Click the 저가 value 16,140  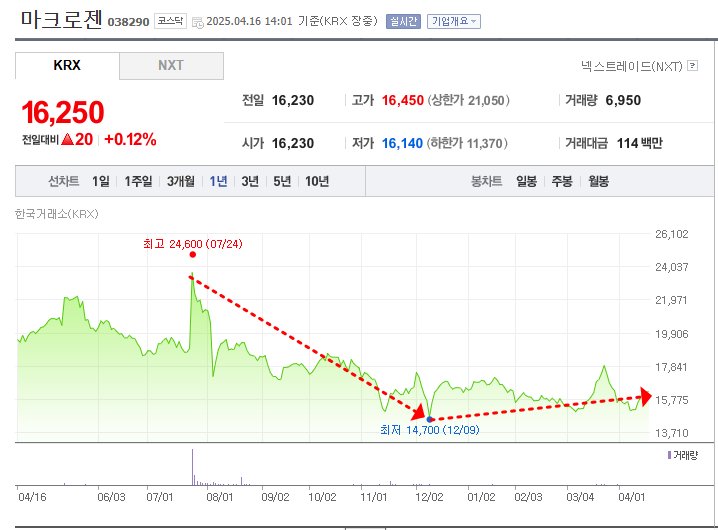402,143
